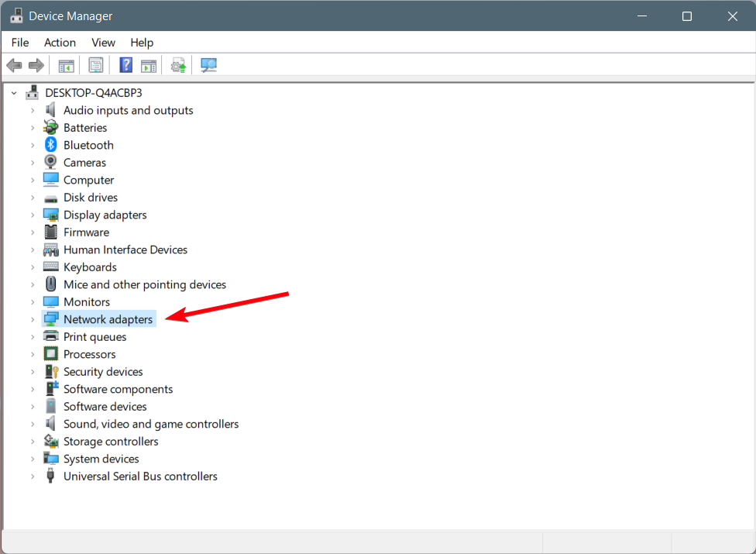Click the Bluetooth category icon

click(x=50, y=145)
